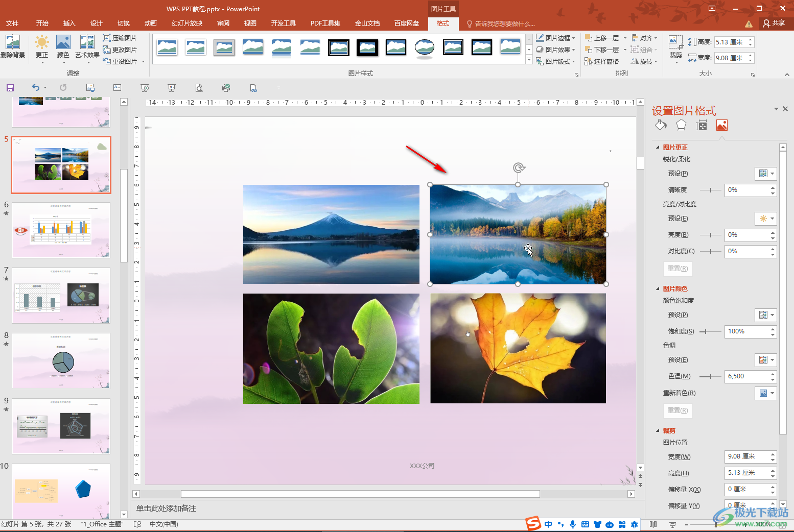
Task: Collapse the Crop (裁剪) section
Action: coord(658,430)
